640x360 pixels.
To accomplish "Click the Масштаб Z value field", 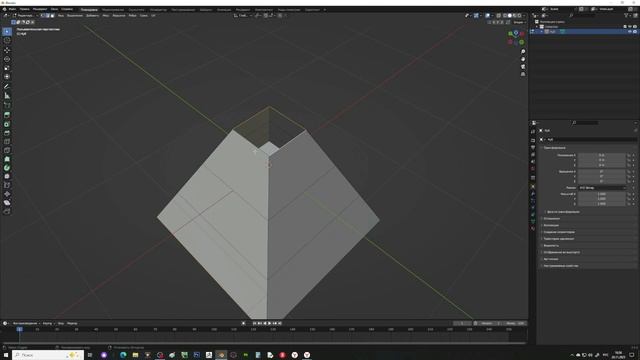I will click(x=602, y=204).
